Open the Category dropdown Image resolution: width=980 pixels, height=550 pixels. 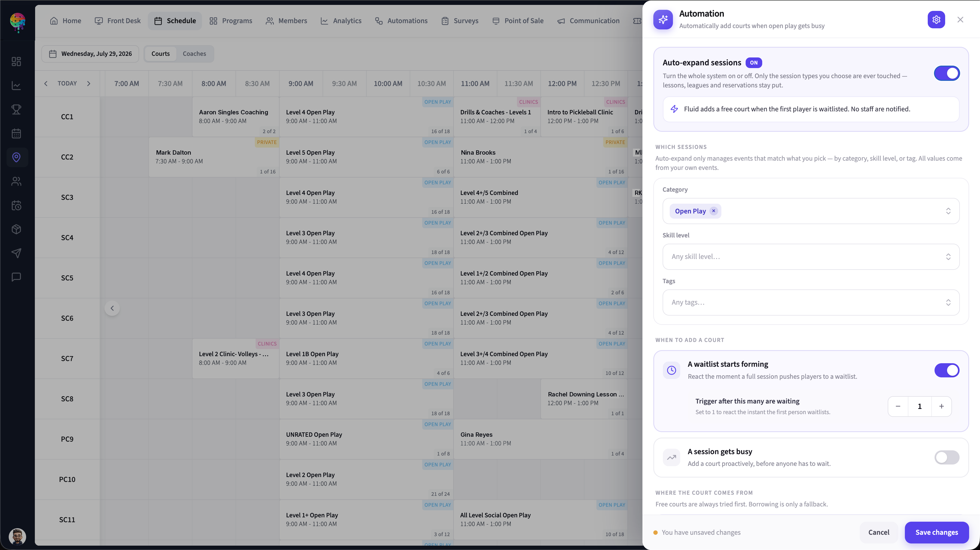point(811,211)
